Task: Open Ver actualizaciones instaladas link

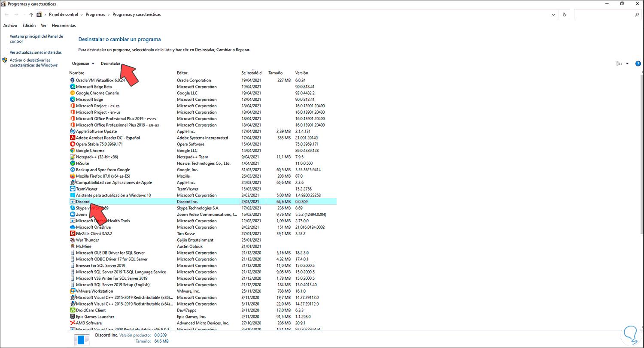Action: 36,52
